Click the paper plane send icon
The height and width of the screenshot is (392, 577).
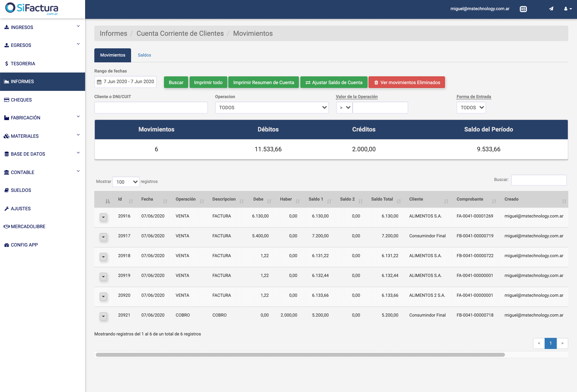click(x=551, y=9)
